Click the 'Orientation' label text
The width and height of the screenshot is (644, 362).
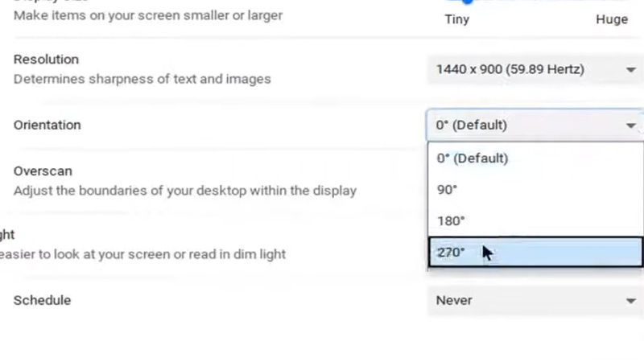47,125
